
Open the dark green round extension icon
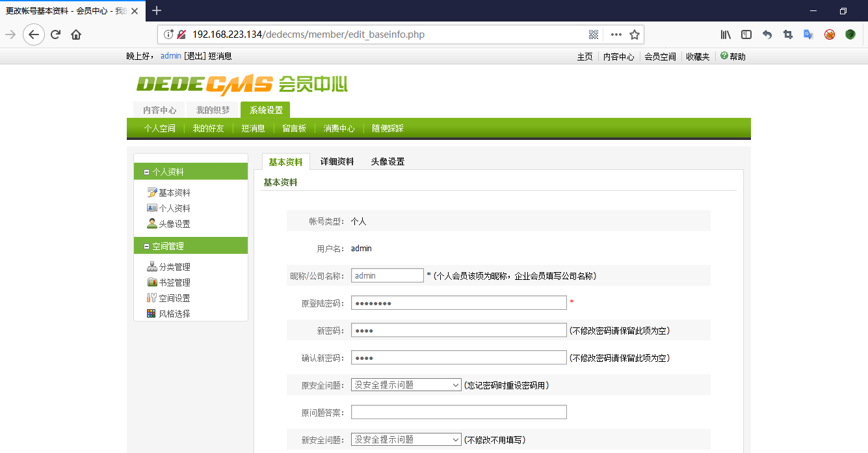pyautogui.click(x=850, y=34)
